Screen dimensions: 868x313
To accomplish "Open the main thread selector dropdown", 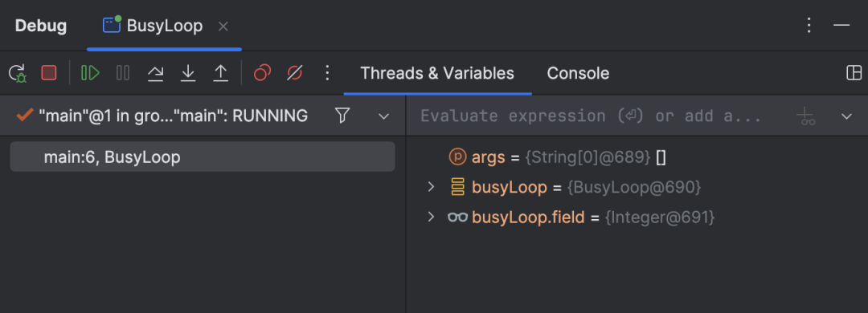I will (383, 116).
